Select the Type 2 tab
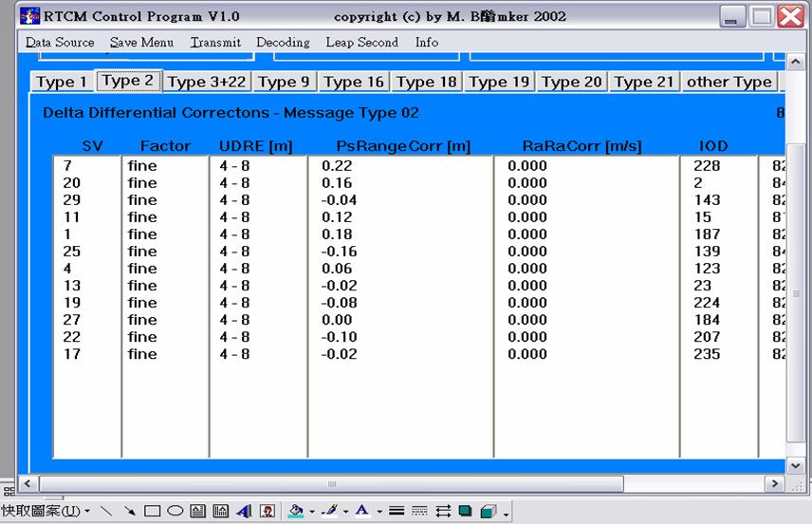The width and height of the screenshot is (812, 524). pos(128,81)
